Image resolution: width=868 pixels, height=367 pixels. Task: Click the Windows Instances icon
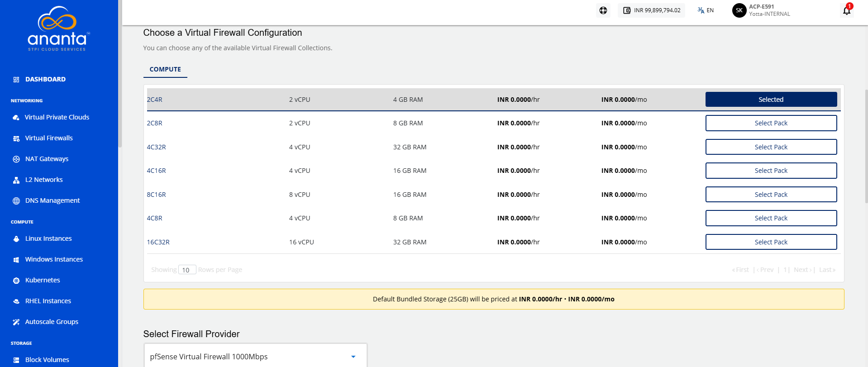(x=16, y=260)
